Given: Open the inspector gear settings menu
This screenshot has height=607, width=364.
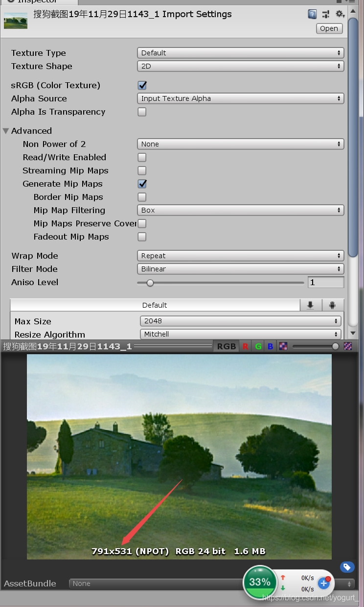Looking at the screenshot, I should [x=340, y=14].
